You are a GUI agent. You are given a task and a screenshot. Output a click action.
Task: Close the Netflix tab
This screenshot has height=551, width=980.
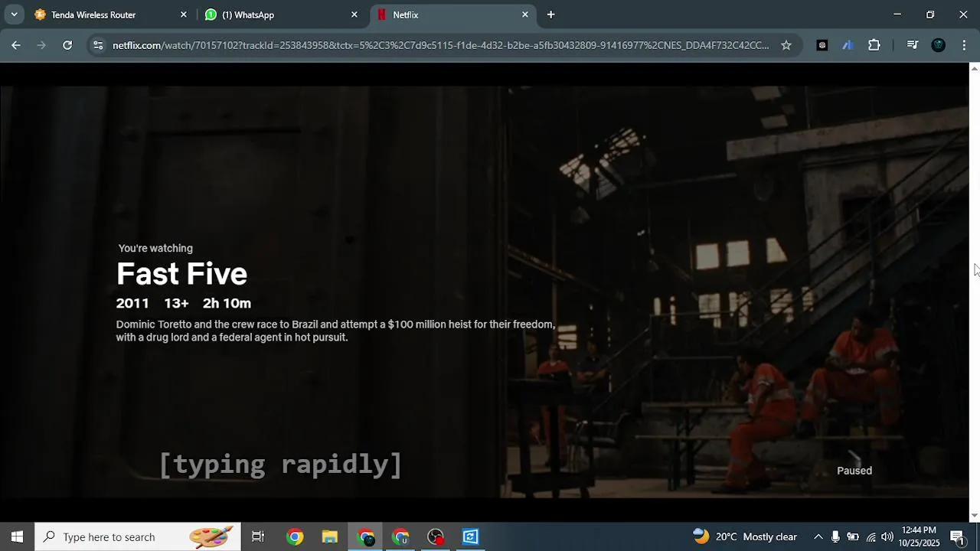[525, 15]
